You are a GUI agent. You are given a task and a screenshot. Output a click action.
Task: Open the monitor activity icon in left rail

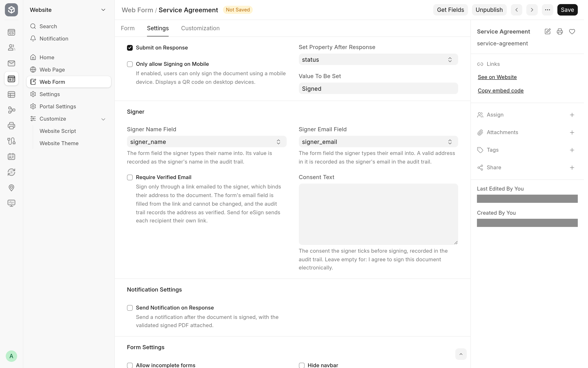pyautogui.click(x=11, y=203)
